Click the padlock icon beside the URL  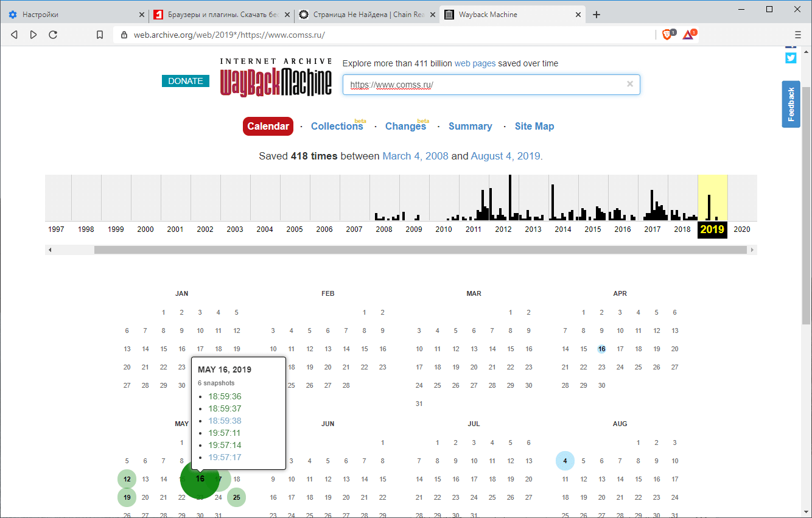tap(124, 35)
